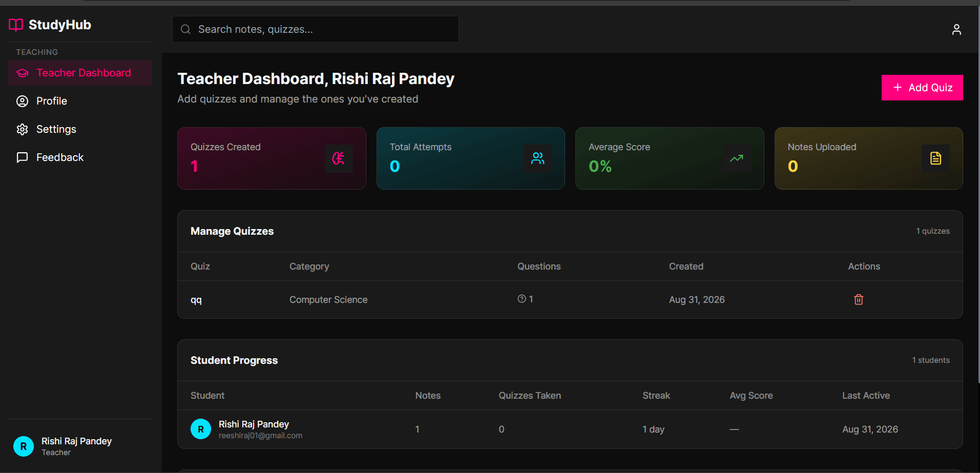This screenshot has width=980, height=473.
Task: Click the Student Progress heading
Action: click(x=234, y=360)
